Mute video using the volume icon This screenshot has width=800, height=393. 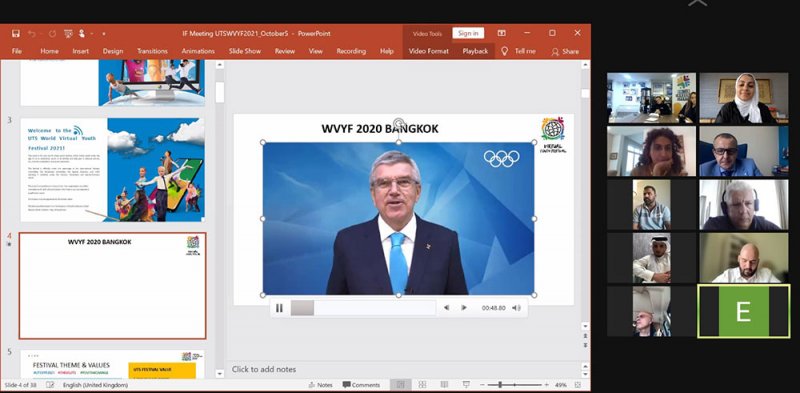516,308
